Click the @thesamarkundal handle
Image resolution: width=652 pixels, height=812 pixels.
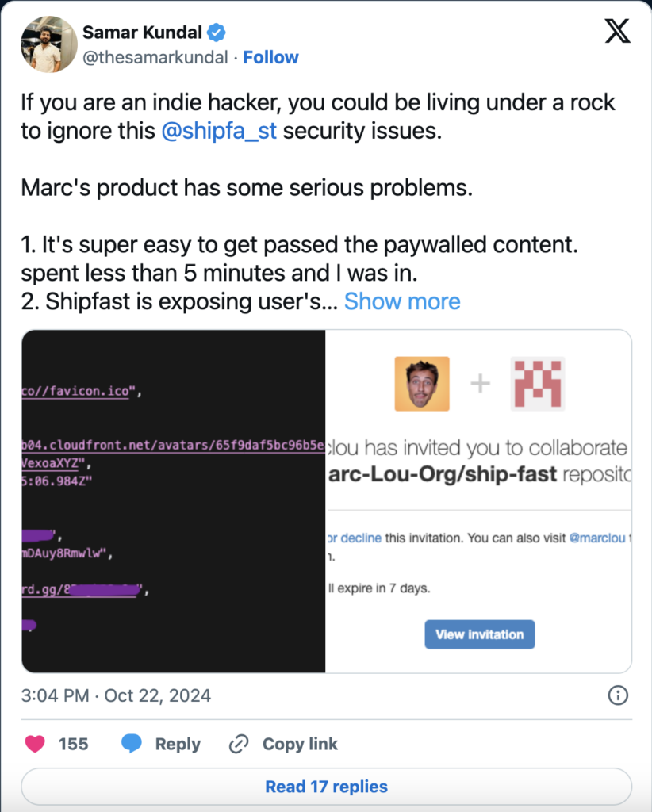(155, 57)
